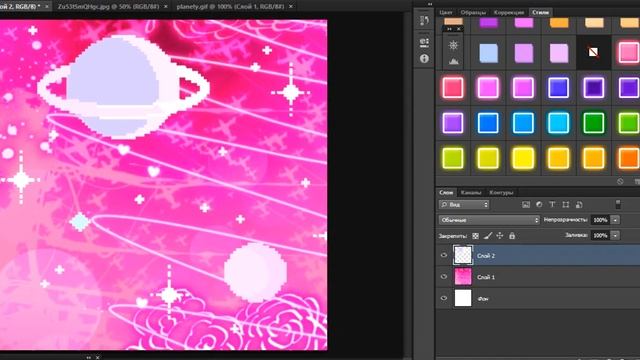Viewport: 640px width, 360px height.
Task: Switch to the Цвет panel tab
Action: point(446,12)
